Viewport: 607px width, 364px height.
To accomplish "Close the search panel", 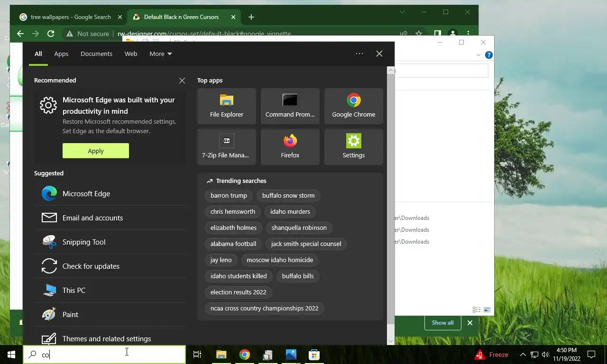I will (x=379, y=54).
